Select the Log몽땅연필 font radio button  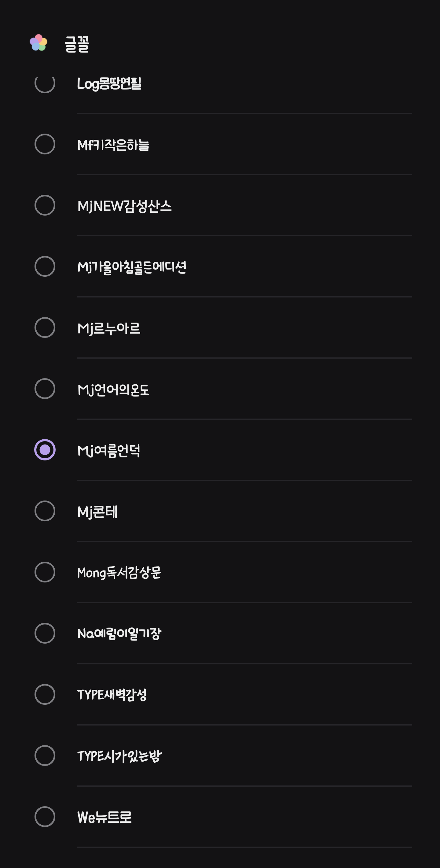(45, 83)
